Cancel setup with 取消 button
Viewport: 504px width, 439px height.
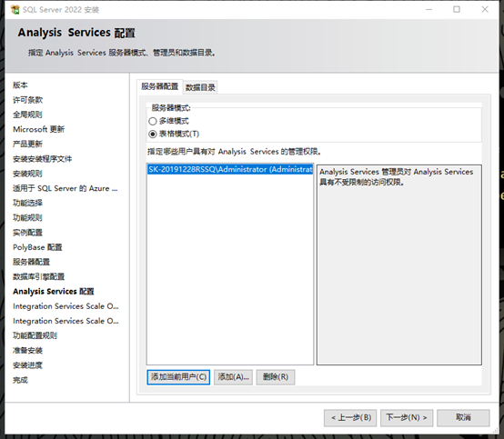[x=463, y=418]
